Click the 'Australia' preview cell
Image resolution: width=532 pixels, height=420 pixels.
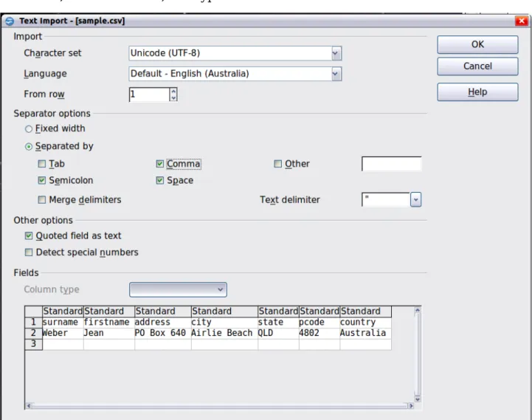click(365, 333)
